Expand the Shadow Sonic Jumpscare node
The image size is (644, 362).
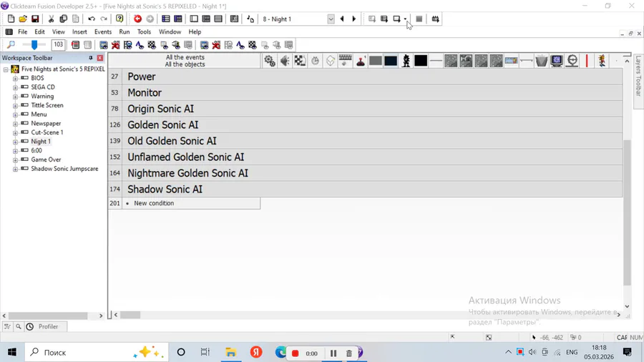click(15, 169)
